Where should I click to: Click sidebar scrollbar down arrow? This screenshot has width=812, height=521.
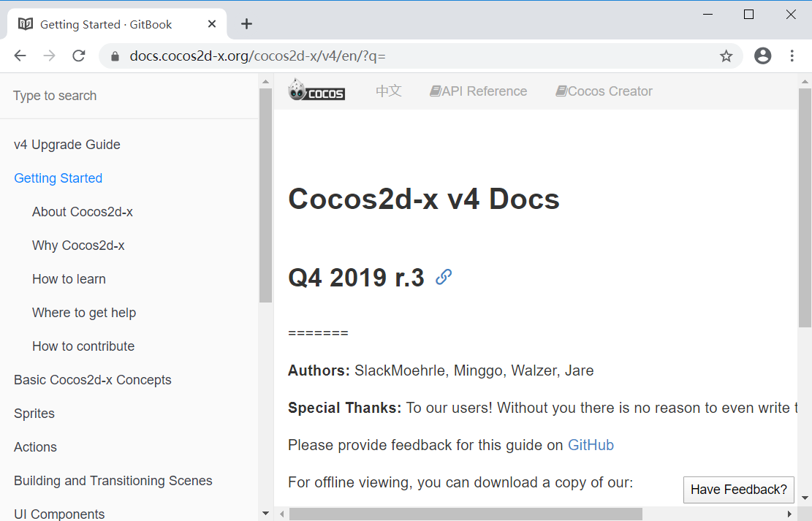[x=265, y=514]
